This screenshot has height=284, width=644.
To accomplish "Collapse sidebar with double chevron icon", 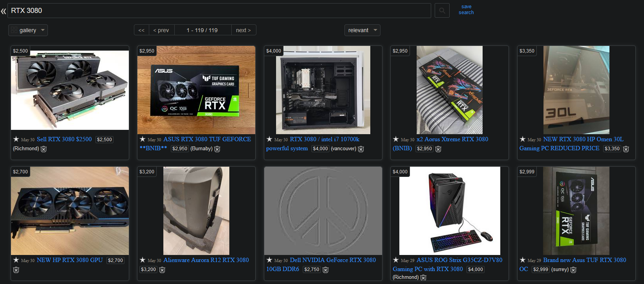I will pos(4,11).
